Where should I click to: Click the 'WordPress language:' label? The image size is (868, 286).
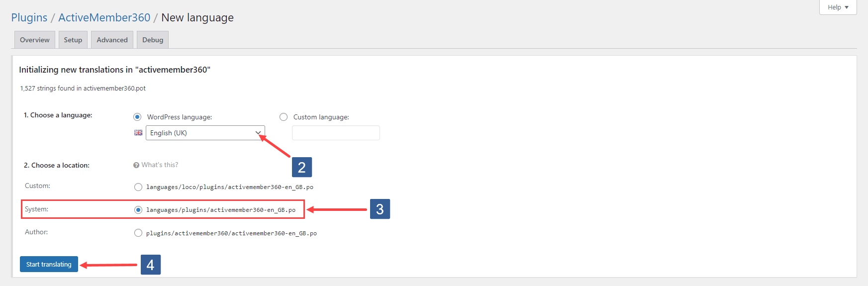(180, 117)
